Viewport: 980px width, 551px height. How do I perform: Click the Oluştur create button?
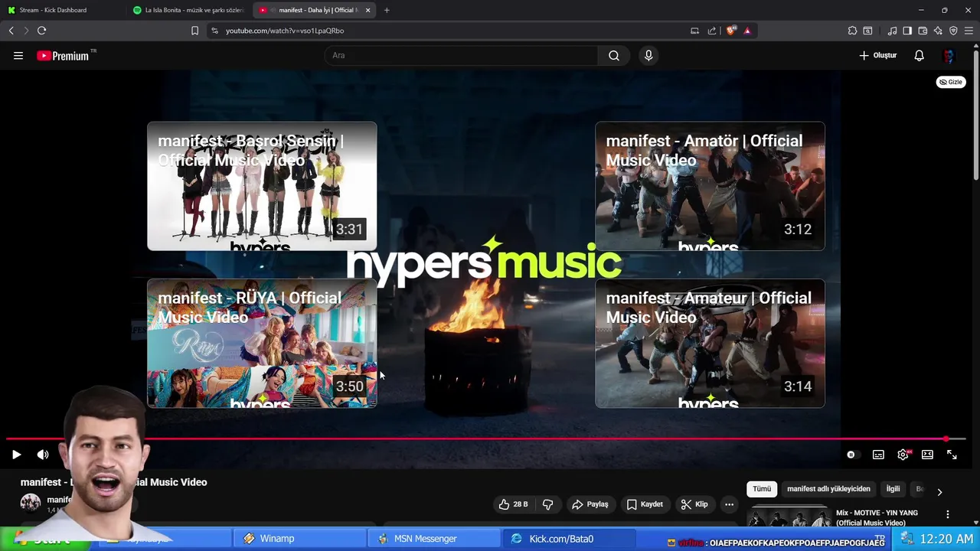pos(878,56)
